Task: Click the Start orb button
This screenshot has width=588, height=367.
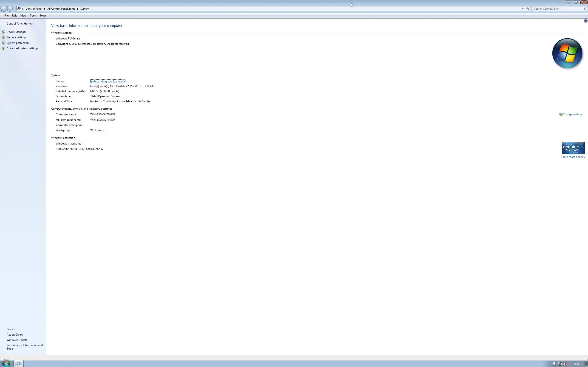Action: [x=6, y=363]
